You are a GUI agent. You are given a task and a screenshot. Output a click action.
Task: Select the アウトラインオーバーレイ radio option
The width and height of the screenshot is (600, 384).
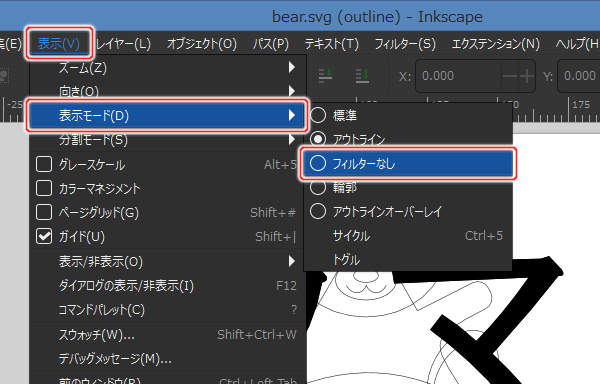[x=318, y=211]
